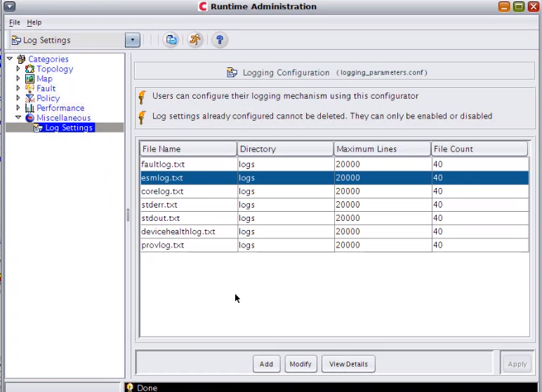Click the Maximum Lines column header
542x392 pixels.
383,149
